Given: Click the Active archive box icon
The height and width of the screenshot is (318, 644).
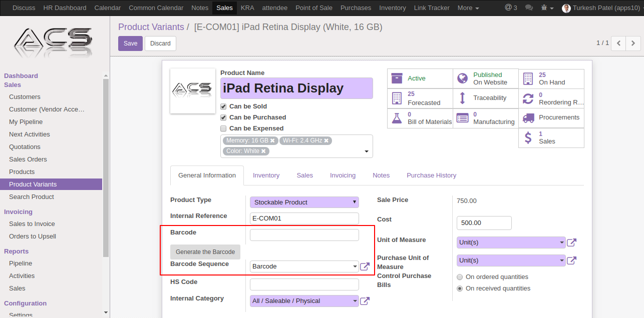Looking at the screenshot, I should click(x=397, y=78).
